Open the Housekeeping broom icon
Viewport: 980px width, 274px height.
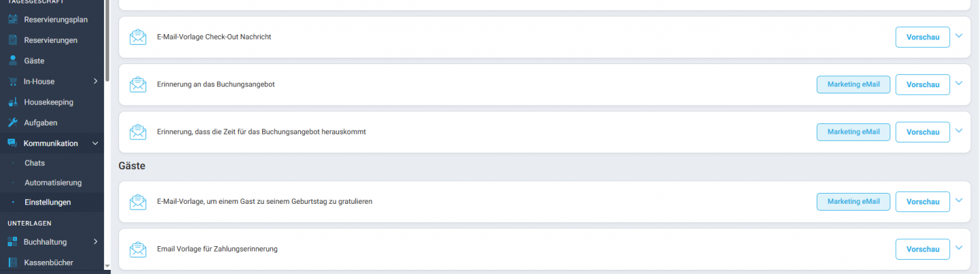[12, 102]
